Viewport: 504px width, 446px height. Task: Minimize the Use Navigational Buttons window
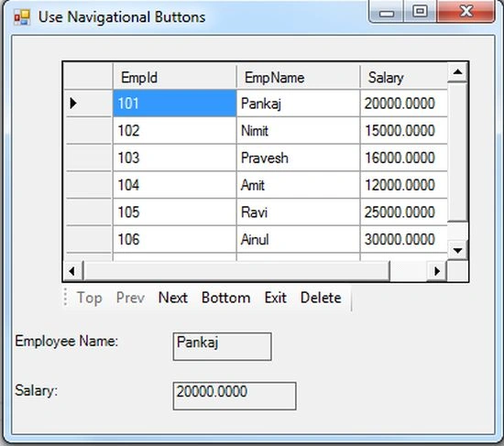click(387, 13)
